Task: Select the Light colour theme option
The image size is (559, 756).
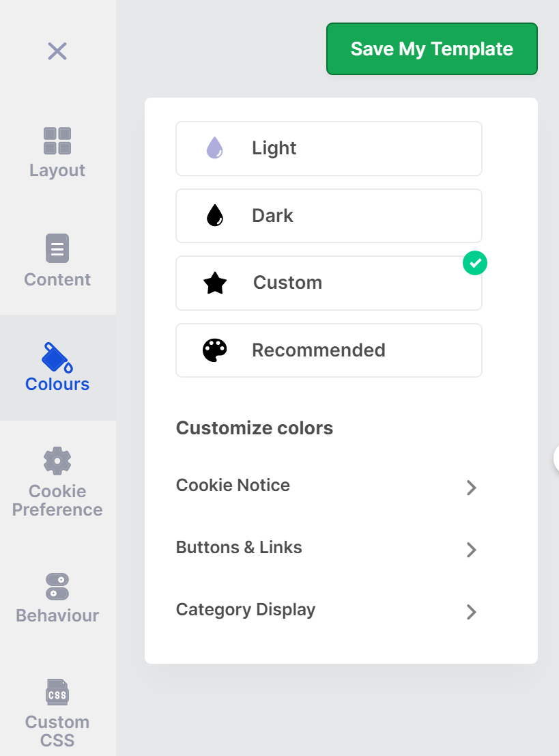Action: coord(328,148)
